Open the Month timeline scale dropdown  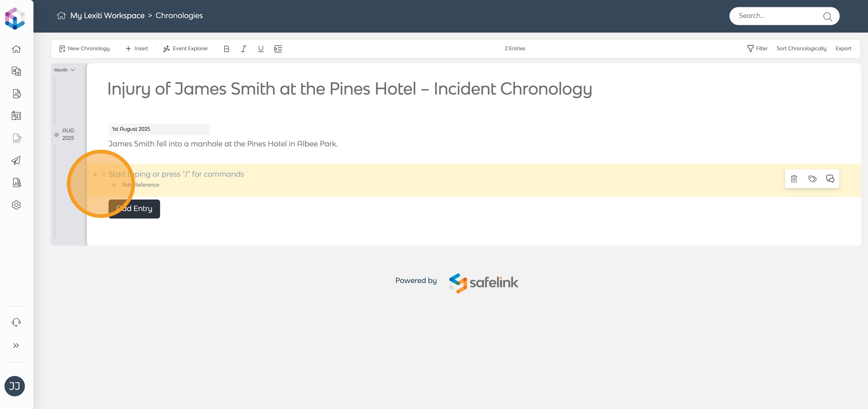[64, 70]
